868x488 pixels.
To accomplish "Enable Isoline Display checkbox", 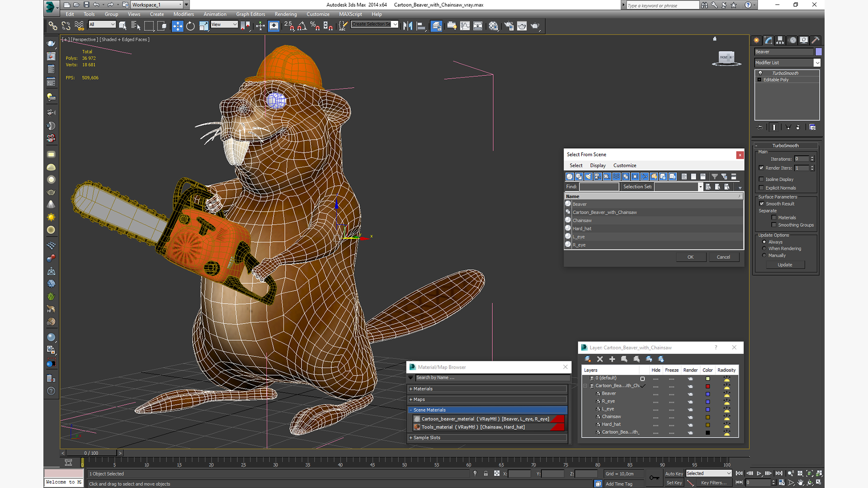I will coord(762,179).
